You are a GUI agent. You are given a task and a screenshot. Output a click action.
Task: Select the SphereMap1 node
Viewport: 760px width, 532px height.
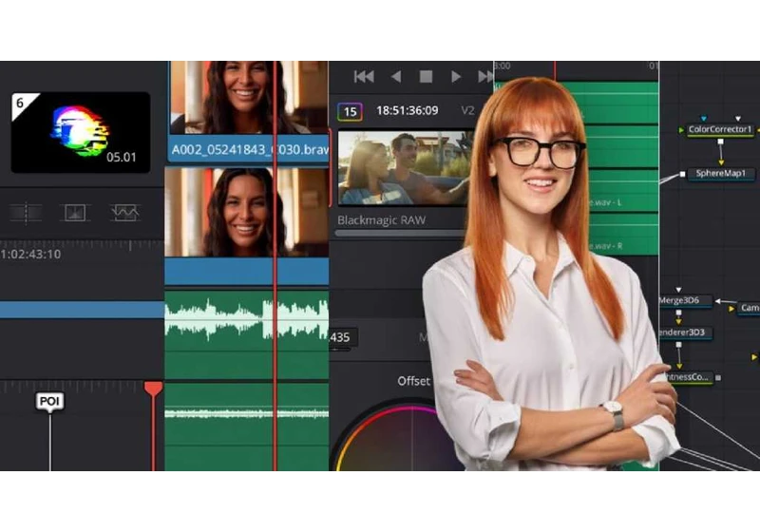720,173
